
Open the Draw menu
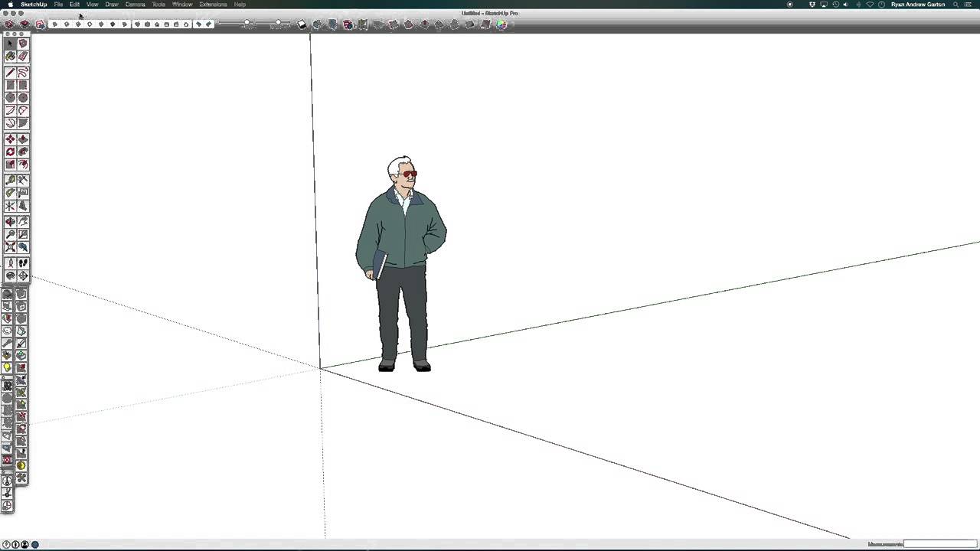pos(112,5)
